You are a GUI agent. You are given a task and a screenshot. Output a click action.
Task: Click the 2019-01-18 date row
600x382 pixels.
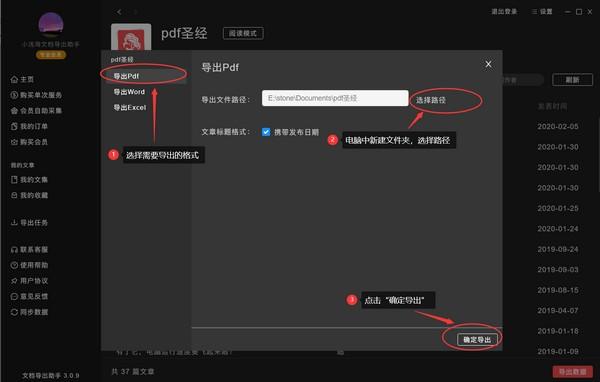point(558,331)
